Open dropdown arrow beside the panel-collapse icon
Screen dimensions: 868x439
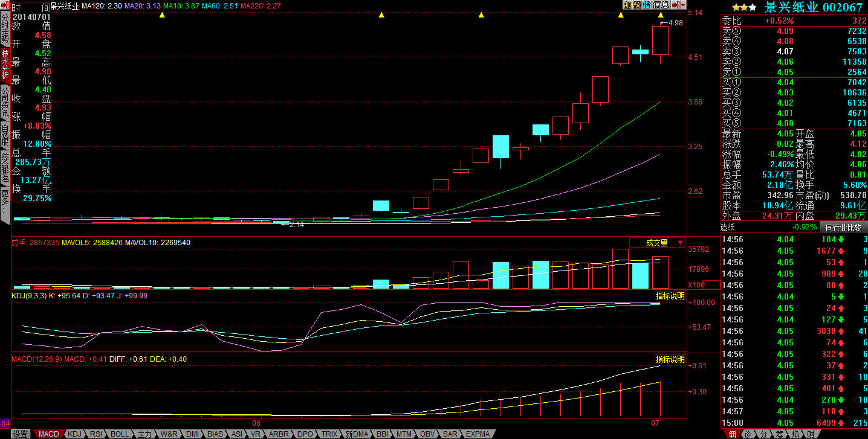point(683,5)
